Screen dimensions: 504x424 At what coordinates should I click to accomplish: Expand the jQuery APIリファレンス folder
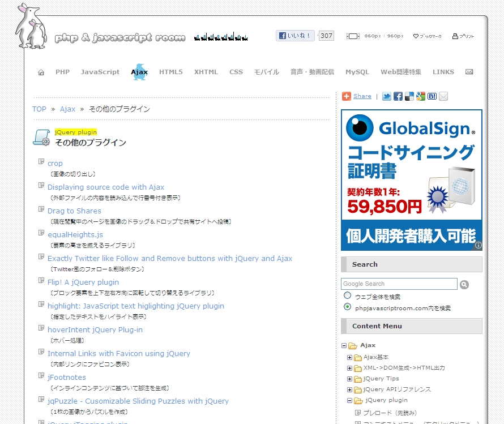click(x=350, y=389)
